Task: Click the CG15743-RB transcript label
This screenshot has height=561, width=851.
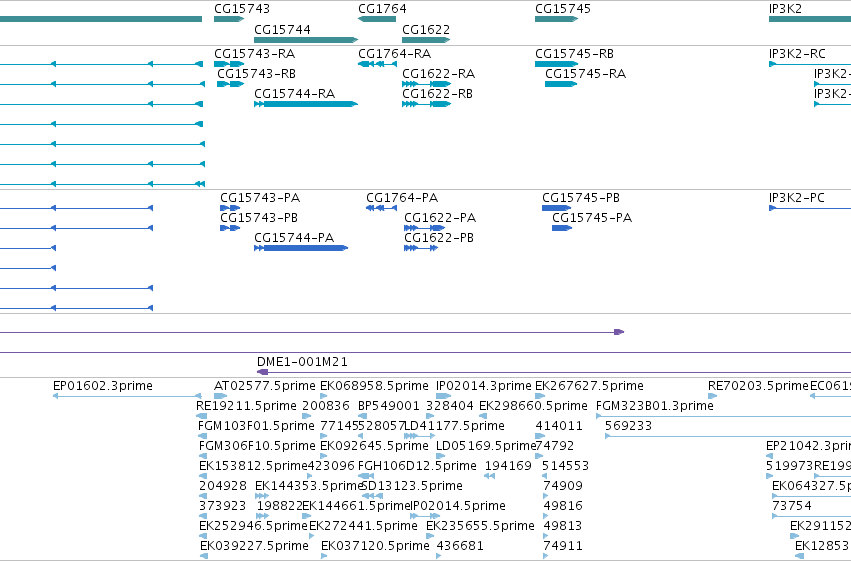Action: click(257, 73)
